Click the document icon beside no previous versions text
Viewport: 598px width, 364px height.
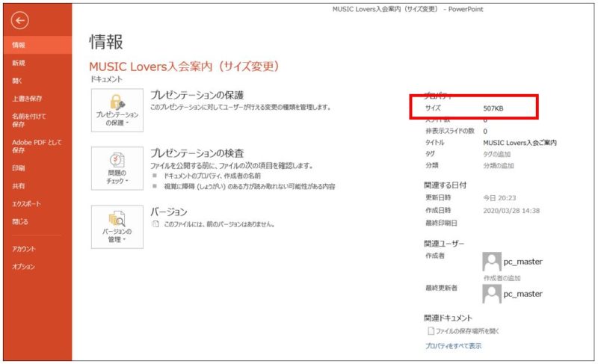155,224
